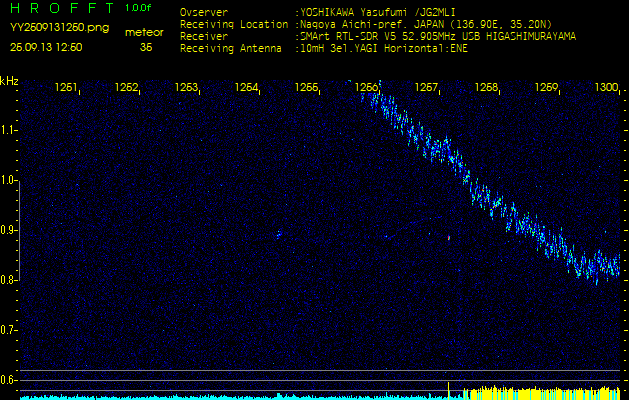Click the kHz unit label
Screen dimensions: 629x400
(9, 81)
